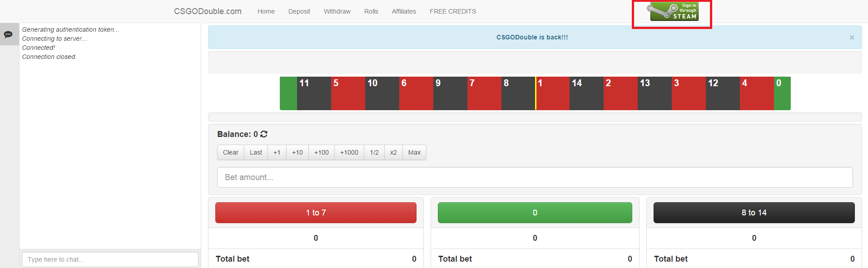Click the red 7 roulette tile
The image size is (868, 268).
(484, 93)
